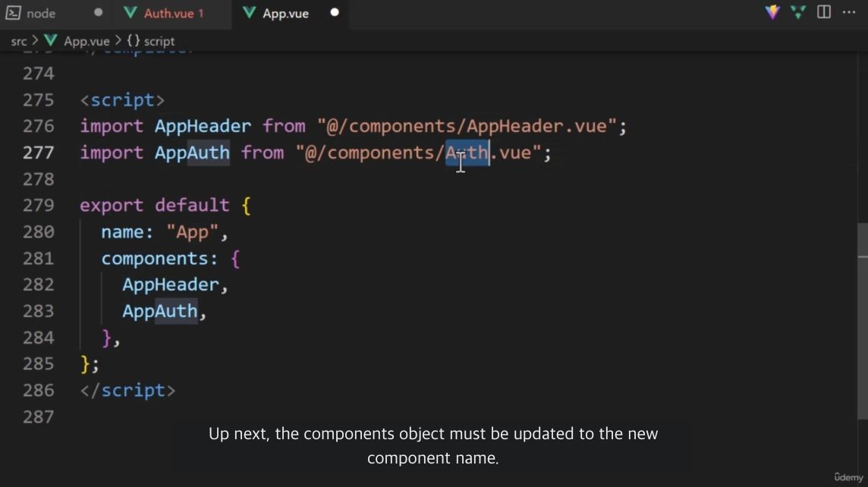Click the components property key

point(155,259)
